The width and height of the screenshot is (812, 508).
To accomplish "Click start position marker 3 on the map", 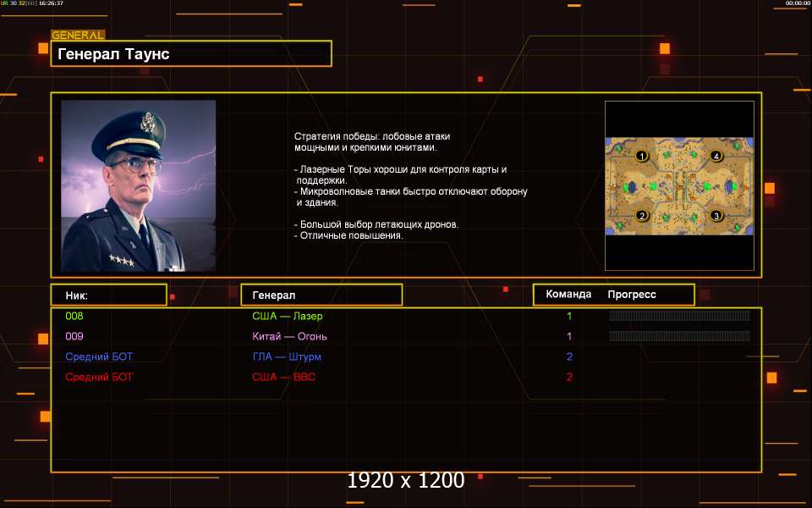I will [716, 216].
